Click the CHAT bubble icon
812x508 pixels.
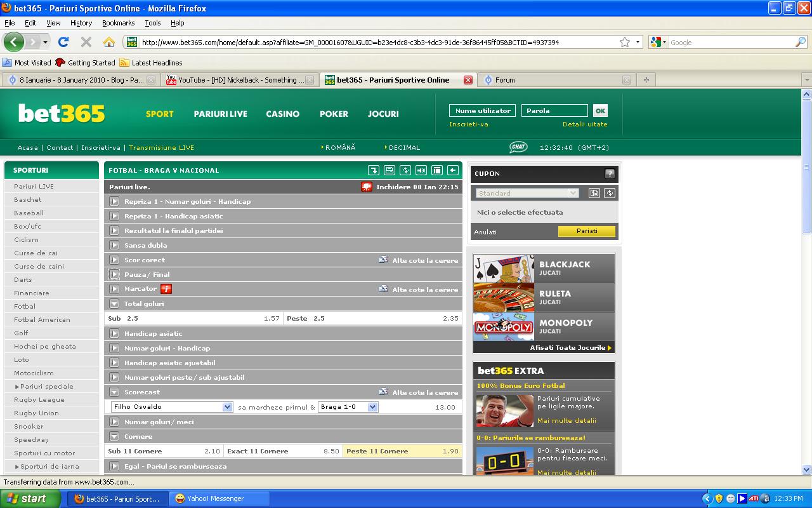click(518, 147)
